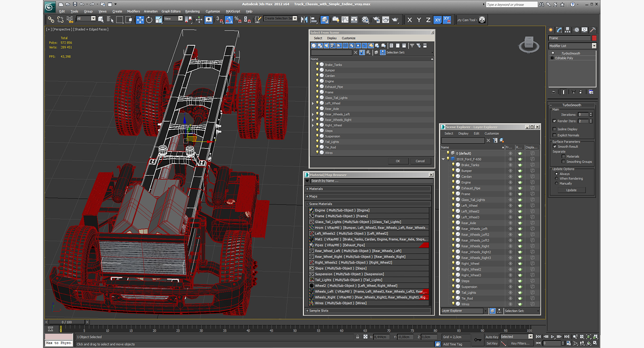Open the Rendering menu
Viewport: 644px width, 348px height.
pos(192,11)
